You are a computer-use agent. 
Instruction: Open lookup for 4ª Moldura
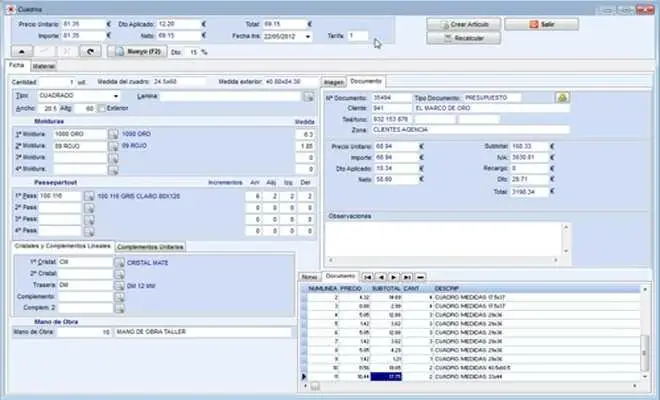coord(113,169)
